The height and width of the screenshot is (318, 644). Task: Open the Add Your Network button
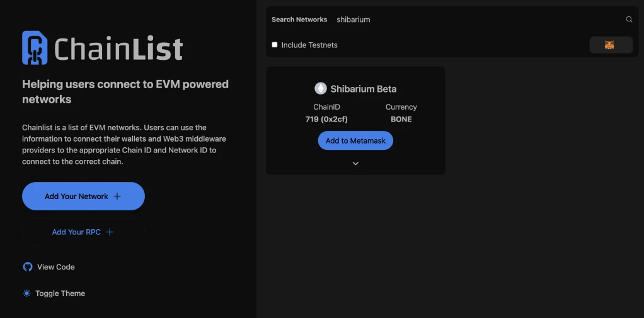click(83, 196)
